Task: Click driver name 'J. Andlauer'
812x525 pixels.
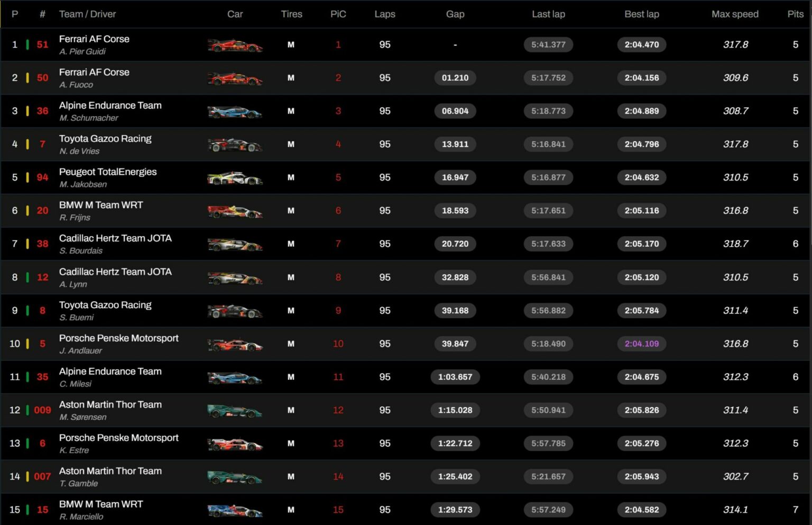Action: click(x=80, y=351)
